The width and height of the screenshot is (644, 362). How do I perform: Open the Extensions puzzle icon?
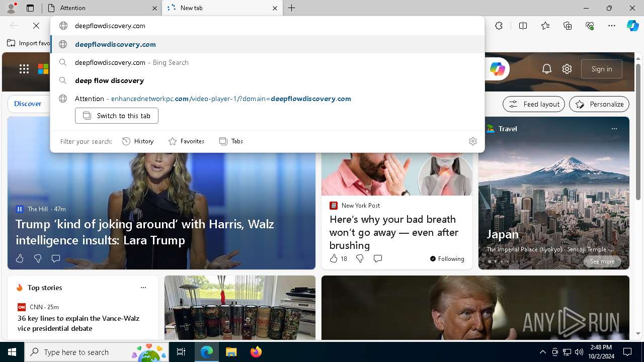[499, 26]
